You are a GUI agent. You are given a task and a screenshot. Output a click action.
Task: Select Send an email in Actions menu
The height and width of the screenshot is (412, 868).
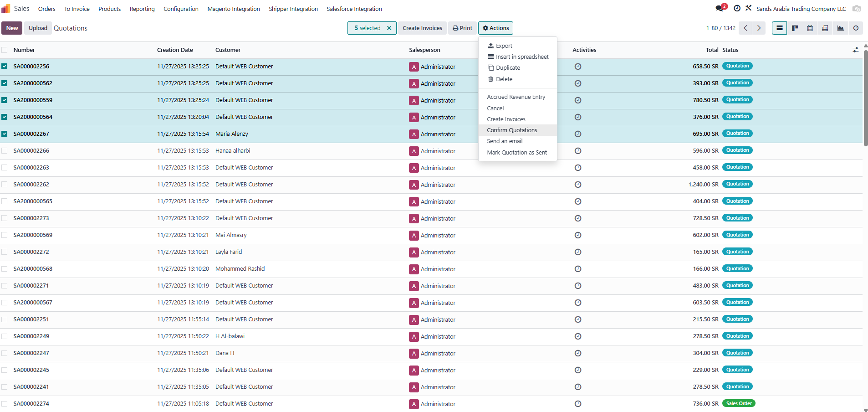(518, 141)
